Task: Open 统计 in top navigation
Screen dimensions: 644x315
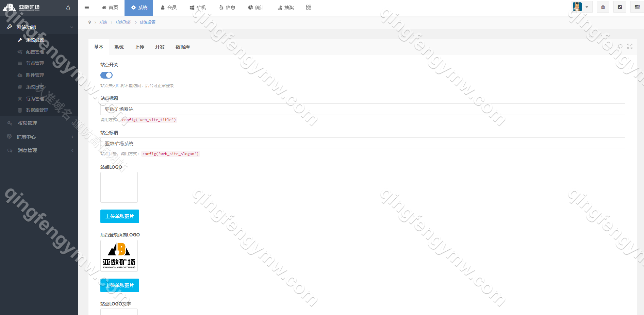Action: point(256,7)
